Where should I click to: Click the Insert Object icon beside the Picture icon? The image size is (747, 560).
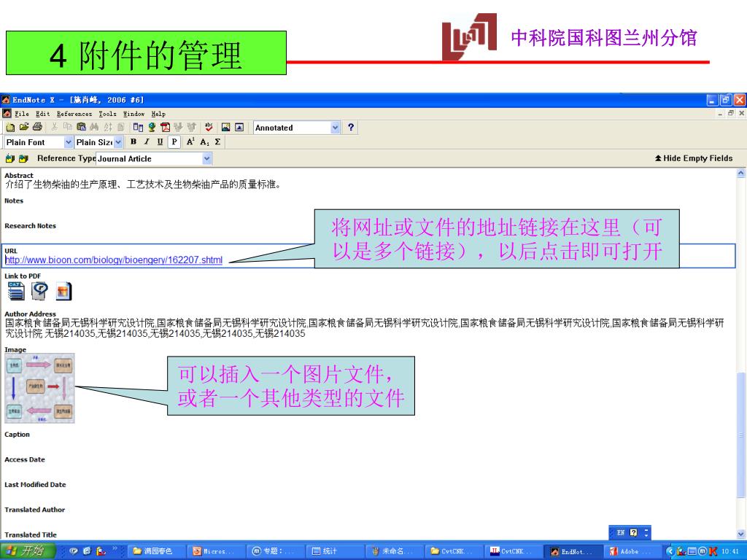(239, 127)
